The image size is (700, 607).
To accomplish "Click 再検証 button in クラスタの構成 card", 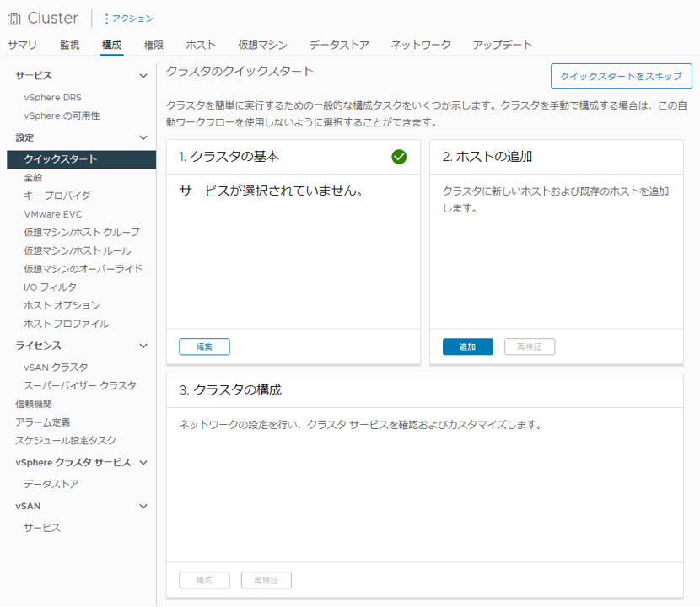I will coord(266,580).
